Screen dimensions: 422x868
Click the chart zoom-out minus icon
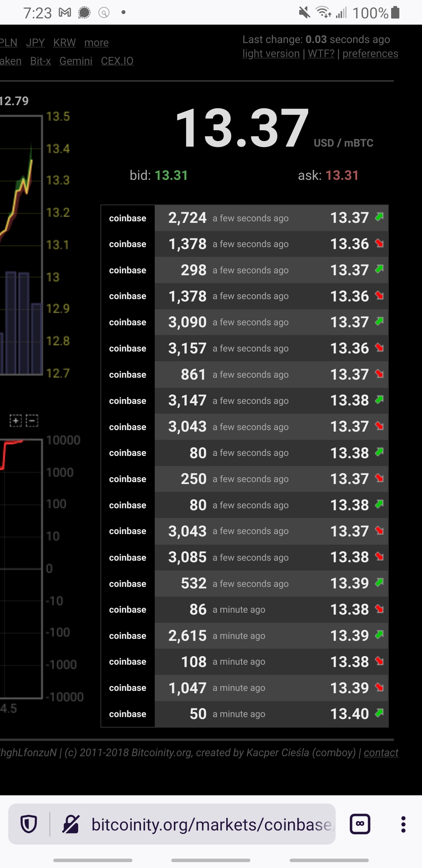point(32,421)
